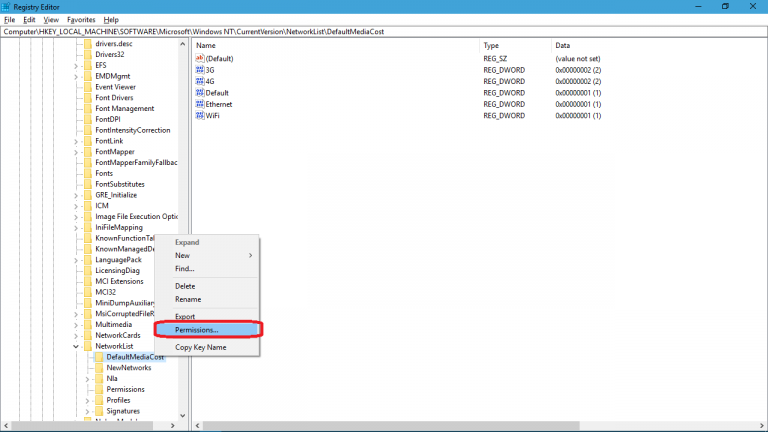Click the Ethernet DWORD value icon

click(x=200, y=104)
